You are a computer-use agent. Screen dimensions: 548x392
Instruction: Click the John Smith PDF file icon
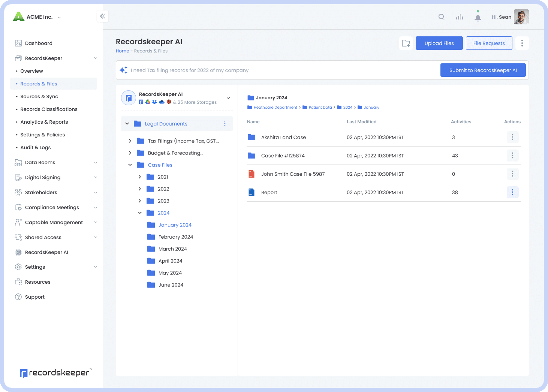[252, 174]
